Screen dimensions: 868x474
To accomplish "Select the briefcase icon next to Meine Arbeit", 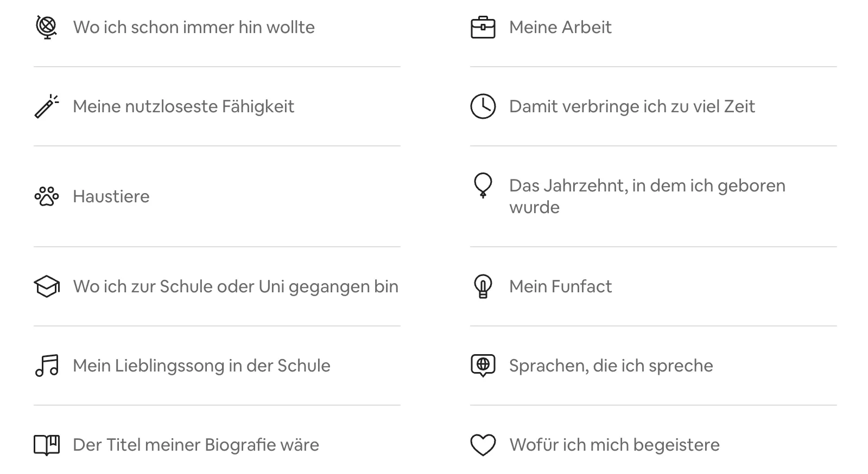I will 483,27.
